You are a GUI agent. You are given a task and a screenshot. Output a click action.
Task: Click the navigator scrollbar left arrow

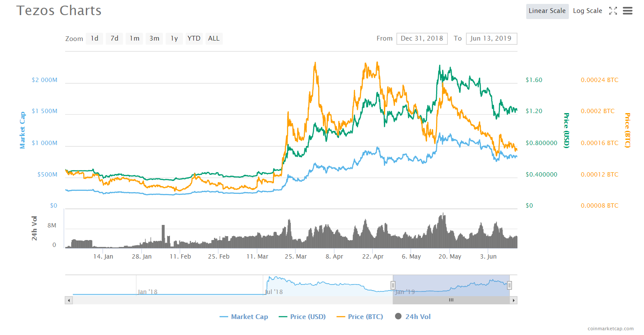(x=69, y=300)
